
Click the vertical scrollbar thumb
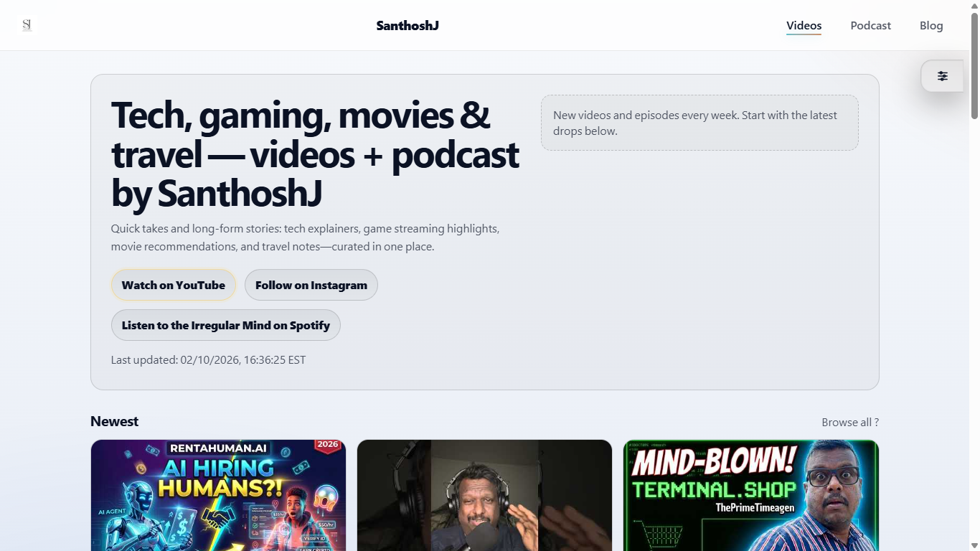[x=974, y=65]
